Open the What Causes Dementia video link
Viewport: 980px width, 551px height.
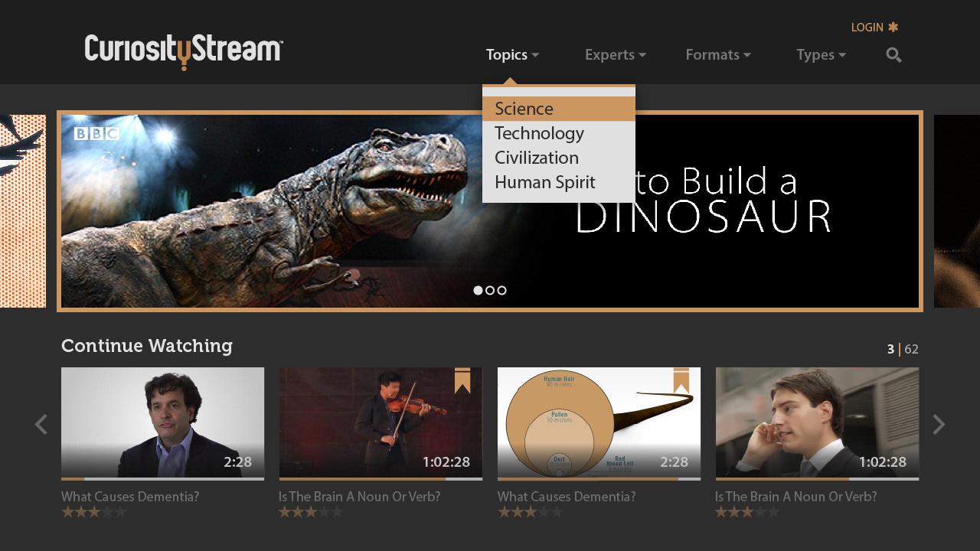point(129,497)
